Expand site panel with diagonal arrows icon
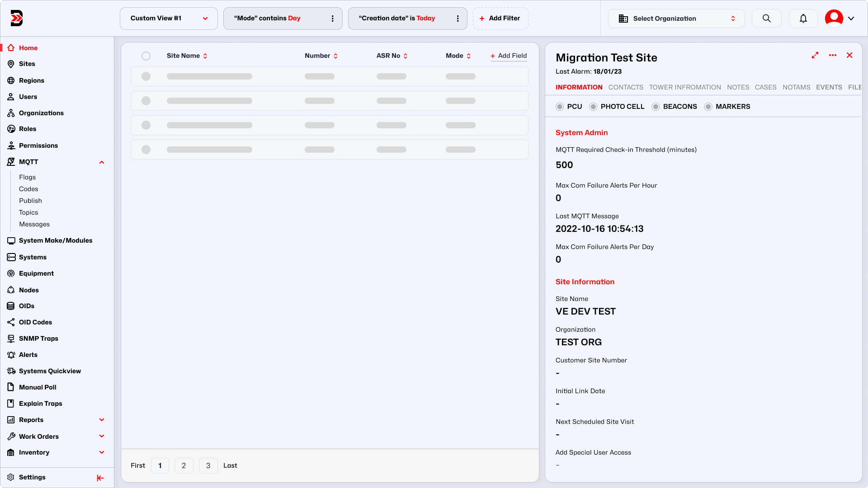Viewport: 868px width, 488px height. (815, 55)
